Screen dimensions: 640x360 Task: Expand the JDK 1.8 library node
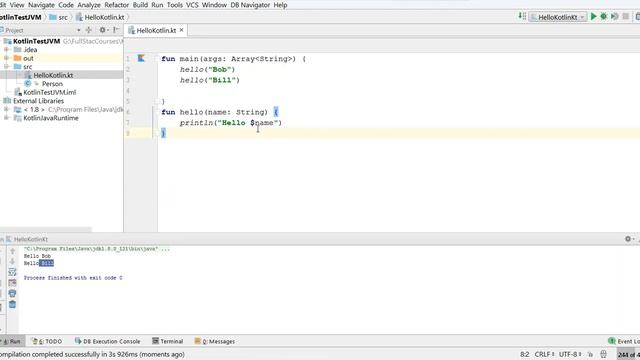click(7, 109)
